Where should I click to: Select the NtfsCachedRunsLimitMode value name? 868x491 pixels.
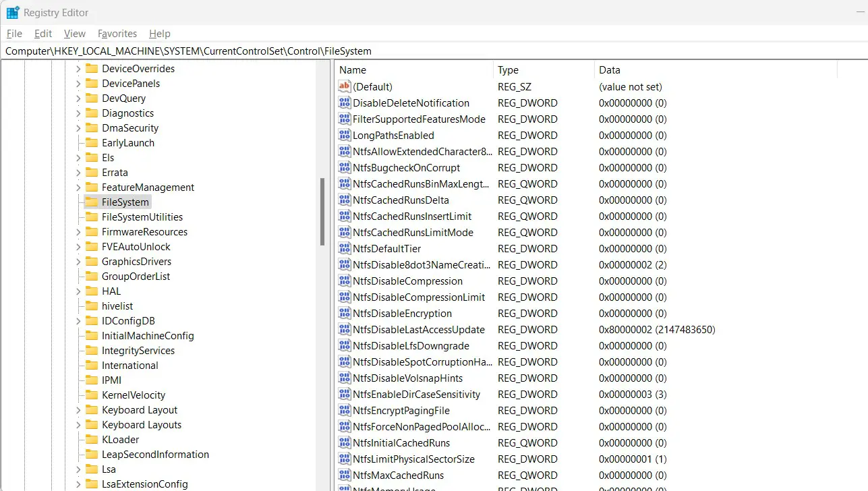point(413,233)
